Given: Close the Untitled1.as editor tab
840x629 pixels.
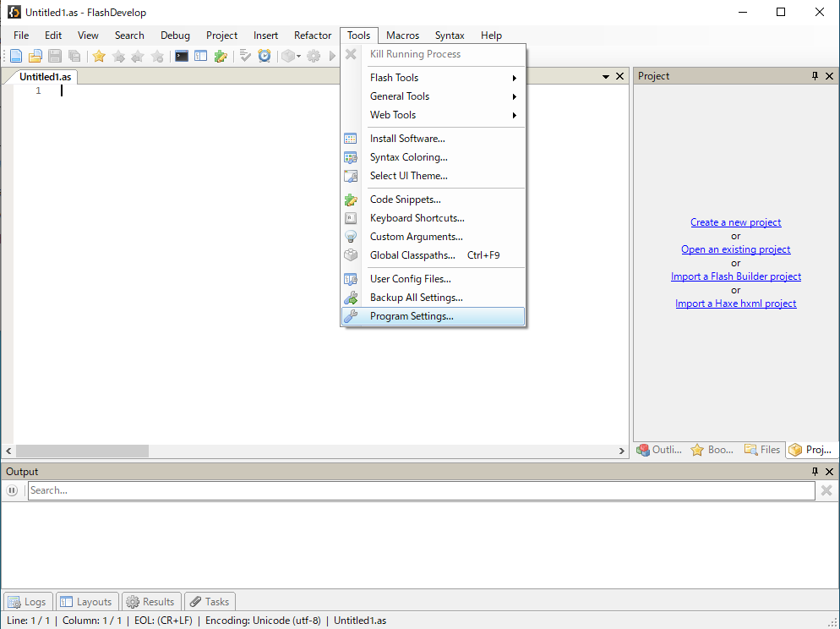Looking at the screenshot, I should 619,76.
